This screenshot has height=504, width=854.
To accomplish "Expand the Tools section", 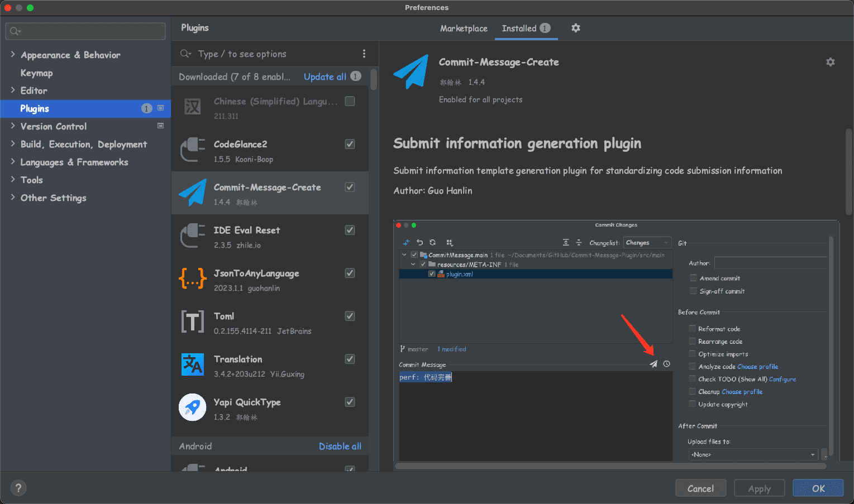I will [13, 180].
